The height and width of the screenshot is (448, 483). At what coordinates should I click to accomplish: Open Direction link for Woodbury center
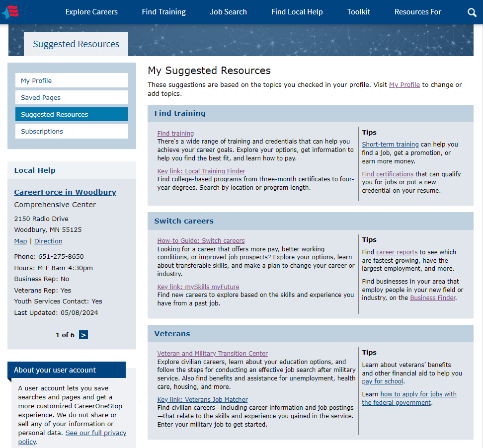pos(48,241)
